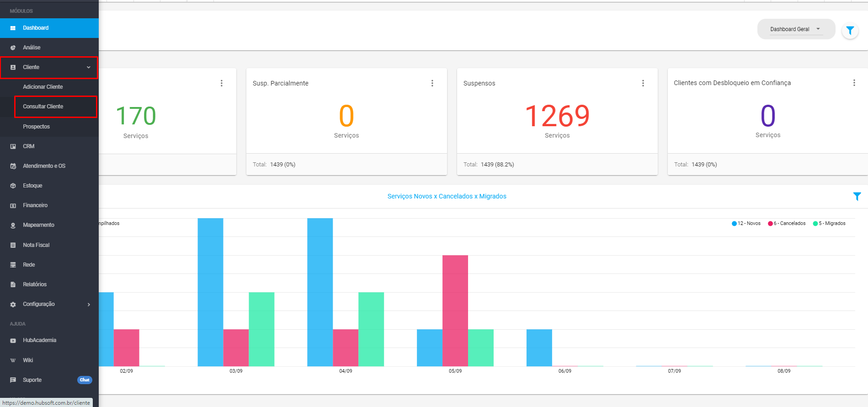
Task: Click the green Migrados bar for 04/09
Action: coord(371,329)
